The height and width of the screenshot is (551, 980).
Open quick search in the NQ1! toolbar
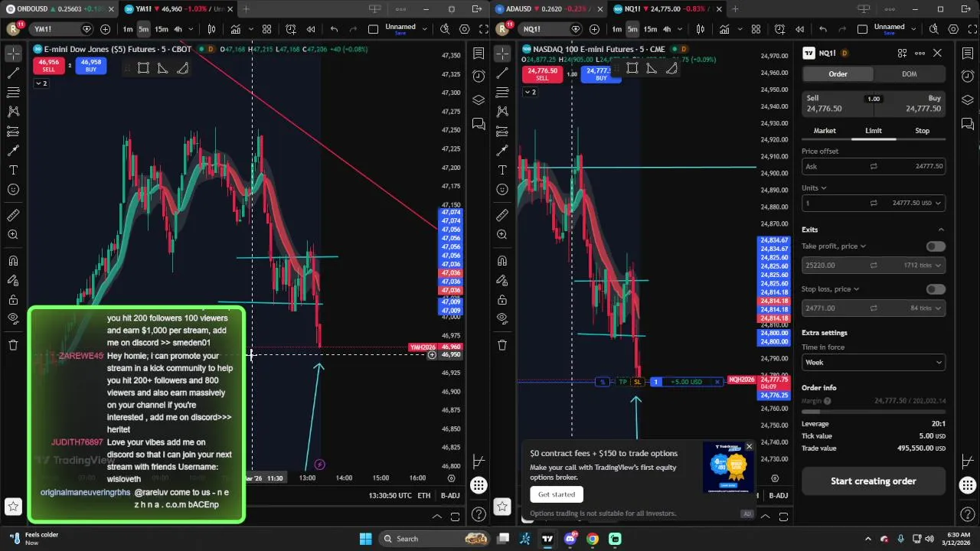click(x=933, y=29)
